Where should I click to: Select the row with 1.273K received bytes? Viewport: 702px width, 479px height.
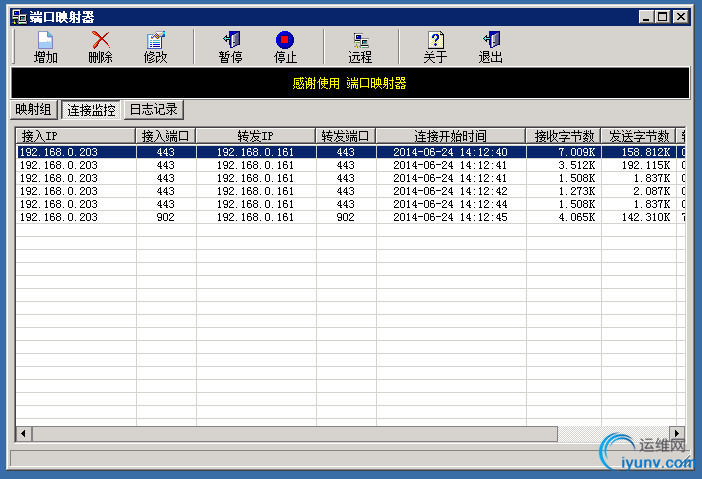pos(351,191)
